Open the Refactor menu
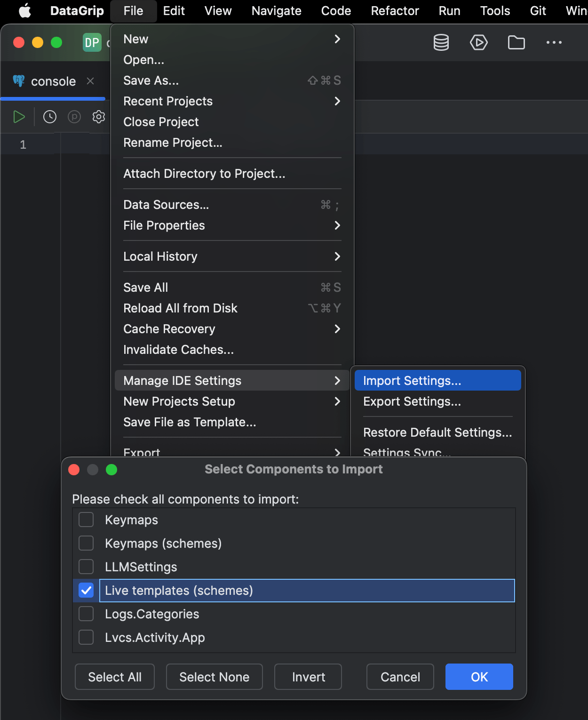The width and height of the screenshot is (588, 720). (395, 11)
